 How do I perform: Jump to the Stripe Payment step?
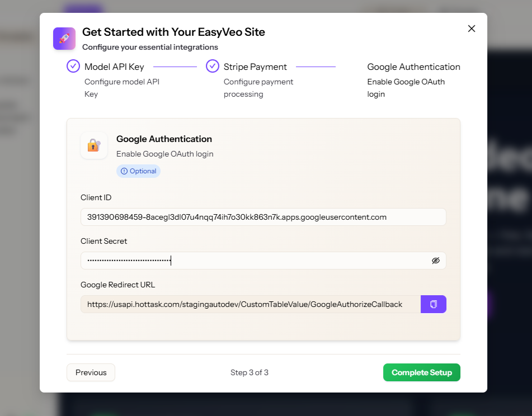255,67
